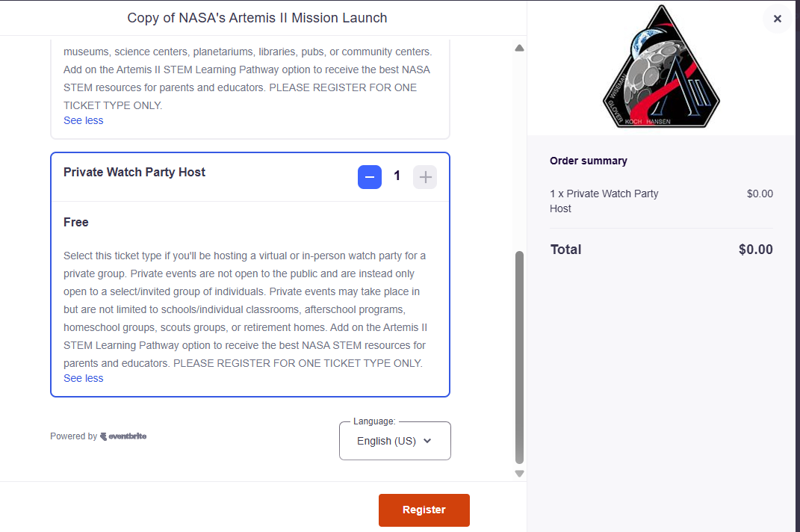Collapse the Private Watch Party Host description
The height and width of the screenshot is (532, 800).
(84, 378)
